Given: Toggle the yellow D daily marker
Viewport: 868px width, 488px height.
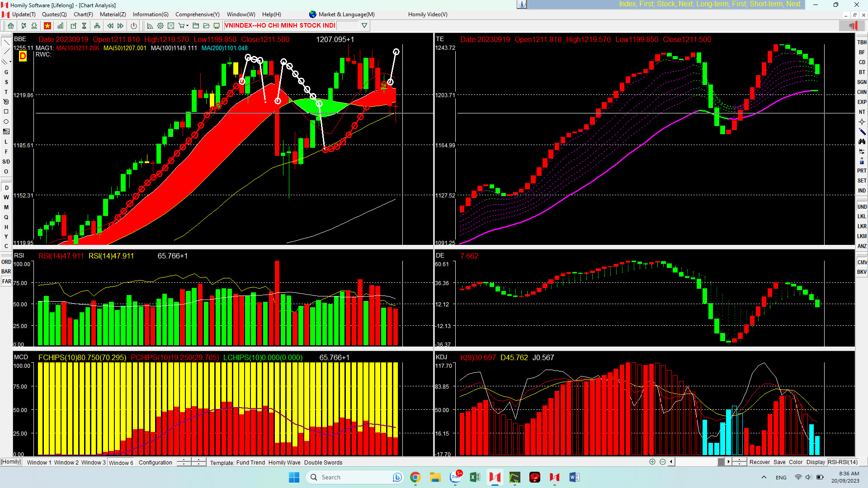Looking at the screenshot, I should [x=23, y=56].
